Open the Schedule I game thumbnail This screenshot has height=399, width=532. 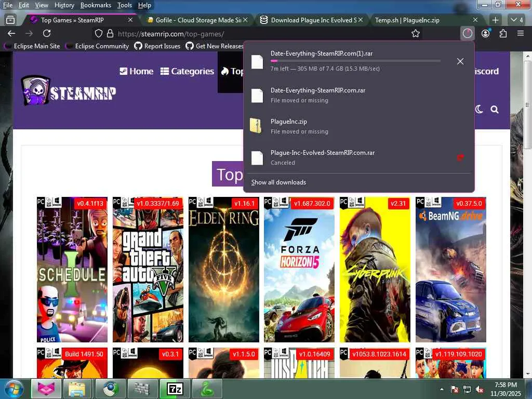pos(72,270)
